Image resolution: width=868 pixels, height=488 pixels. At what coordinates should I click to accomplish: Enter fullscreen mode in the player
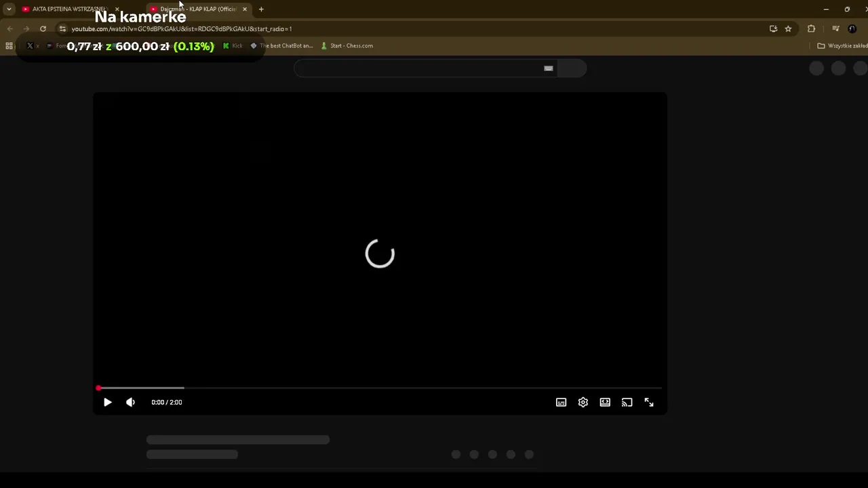click(x=649, y=402)
